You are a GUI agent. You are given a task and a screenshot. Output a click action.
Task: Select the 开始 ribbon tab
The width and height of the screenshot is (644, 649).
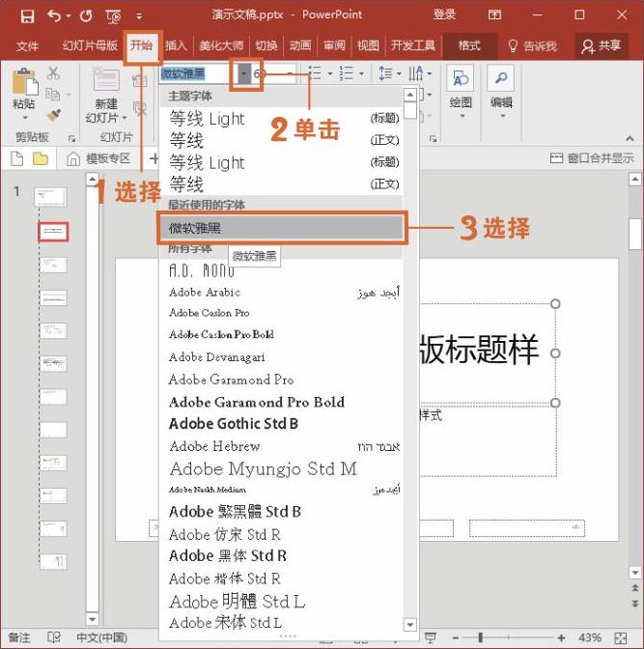point(141,45)
